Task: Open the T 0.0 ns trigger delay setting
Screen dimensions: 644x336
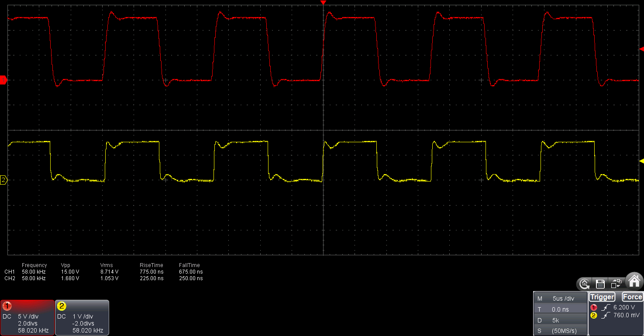Action: click(x=561, y=309)
